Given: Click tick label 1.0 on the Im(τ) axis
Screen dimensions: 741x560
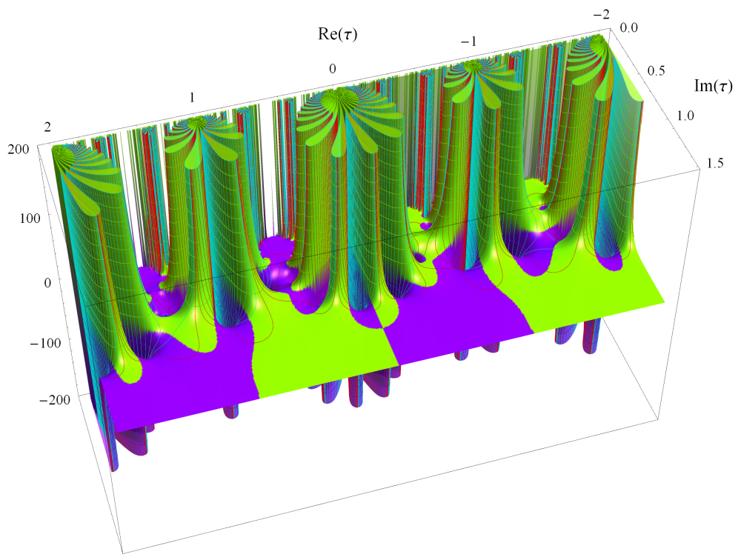Looking at the screenshot, I should [x=686, y=115].
